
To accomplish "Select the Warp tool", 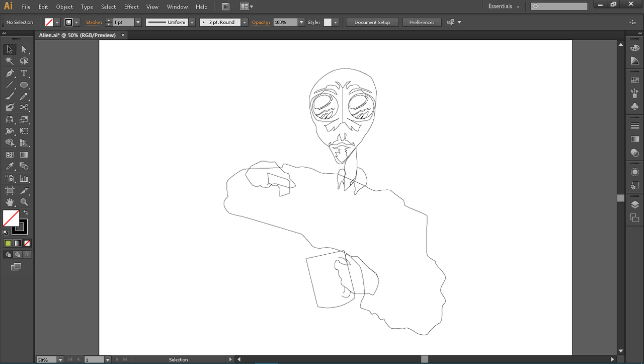I will (10, 131).
